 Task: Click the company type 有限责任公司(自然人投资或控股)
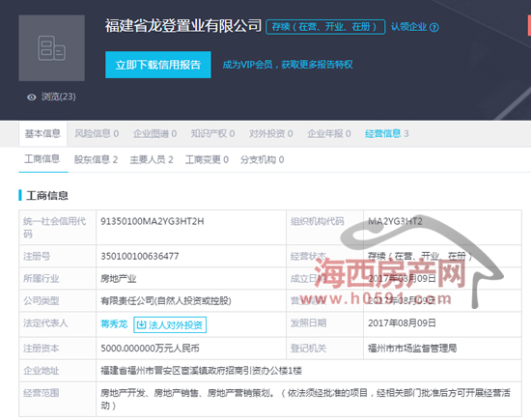click(166, 301)
